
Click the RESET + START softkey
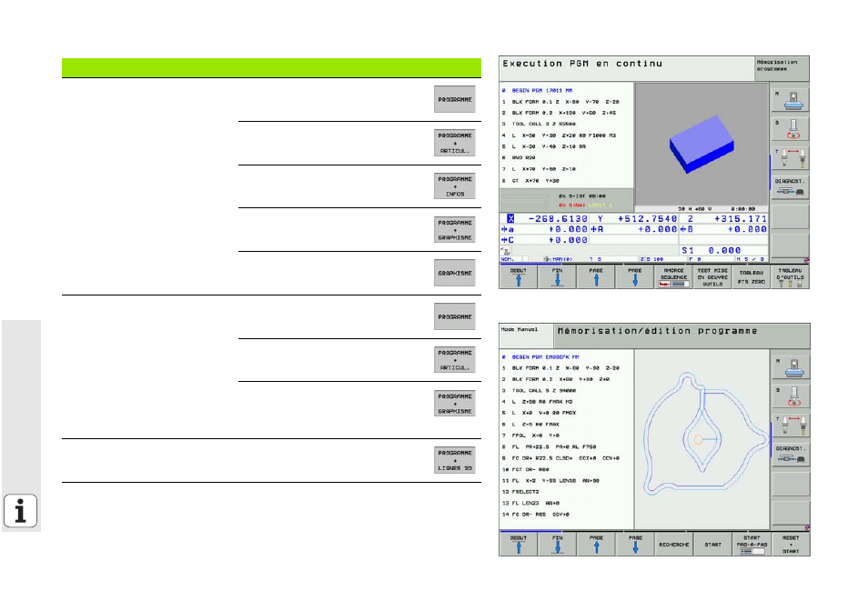point(790,544)
